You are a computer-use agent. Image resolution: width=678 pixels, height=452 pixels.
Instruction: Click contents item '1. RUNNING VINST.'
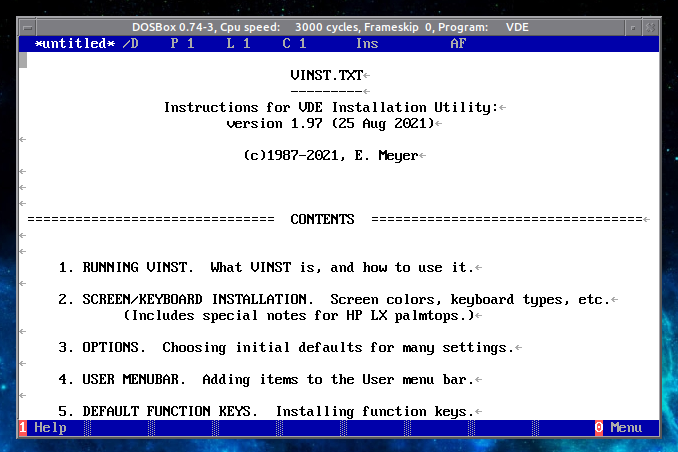pyautogui.click(x=126, y=267)
